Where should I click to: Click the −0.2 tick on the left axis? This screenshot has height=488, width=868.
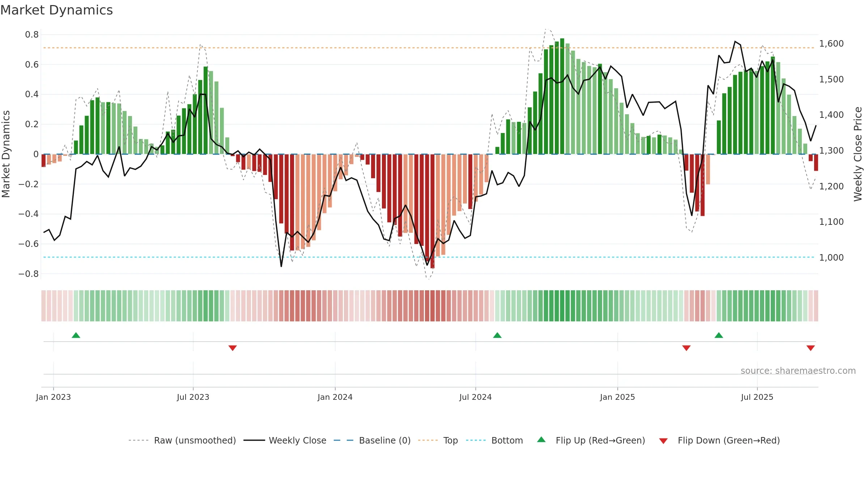coord(29,184)
